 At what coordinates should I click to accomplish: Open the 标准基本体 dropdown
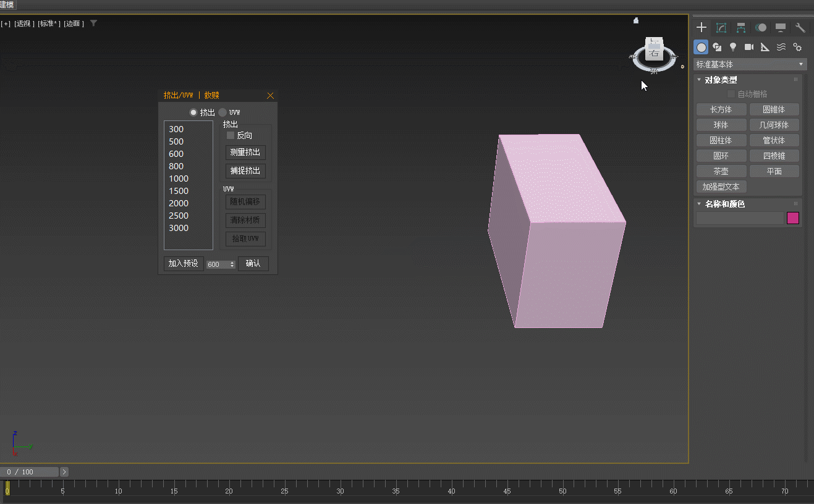pos(750,64)
